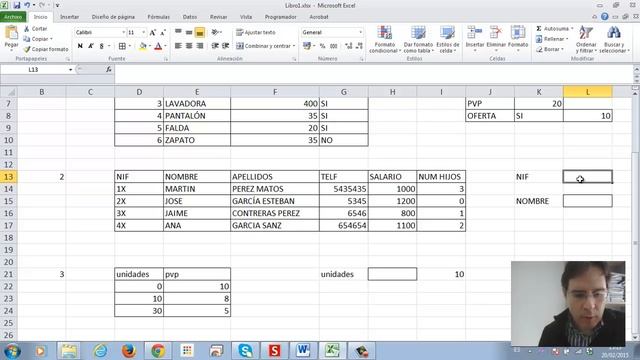Increase font size with large A
Image resolution: width=640 pixels, height=360 pixels.
point(153,32)
